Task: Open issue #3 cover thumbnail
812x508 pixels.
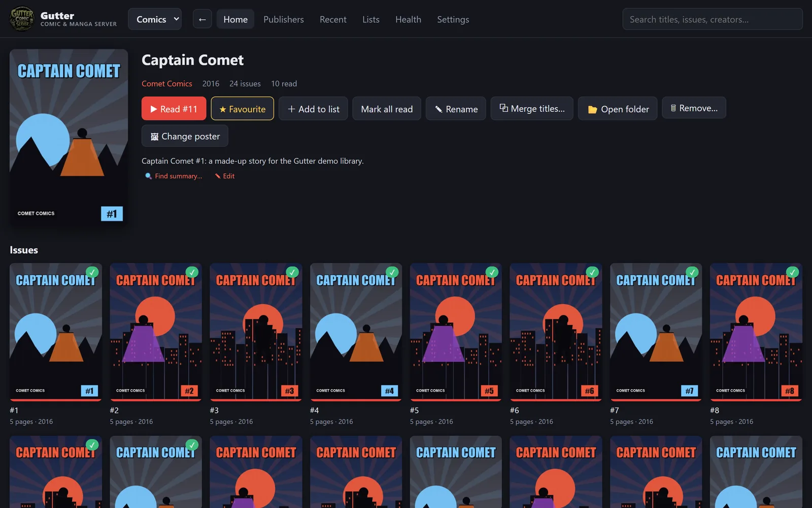Action: tap(256, 332)
